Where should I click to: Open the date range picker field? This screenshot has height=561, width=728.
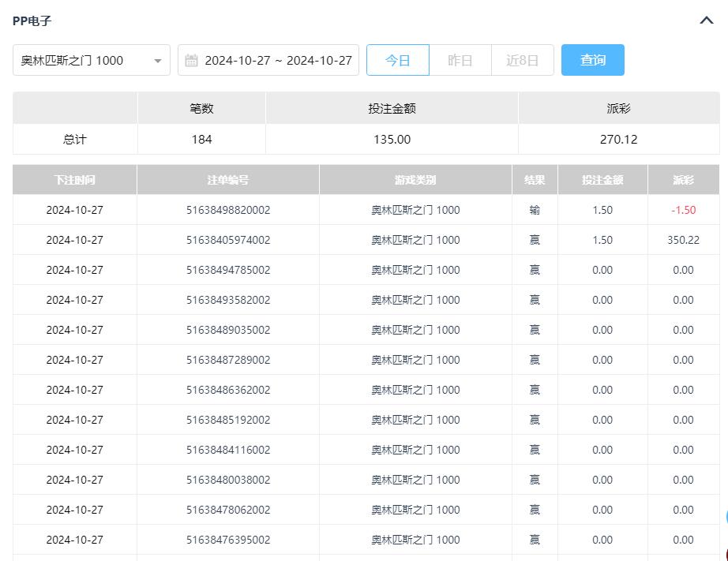[277, 61]
